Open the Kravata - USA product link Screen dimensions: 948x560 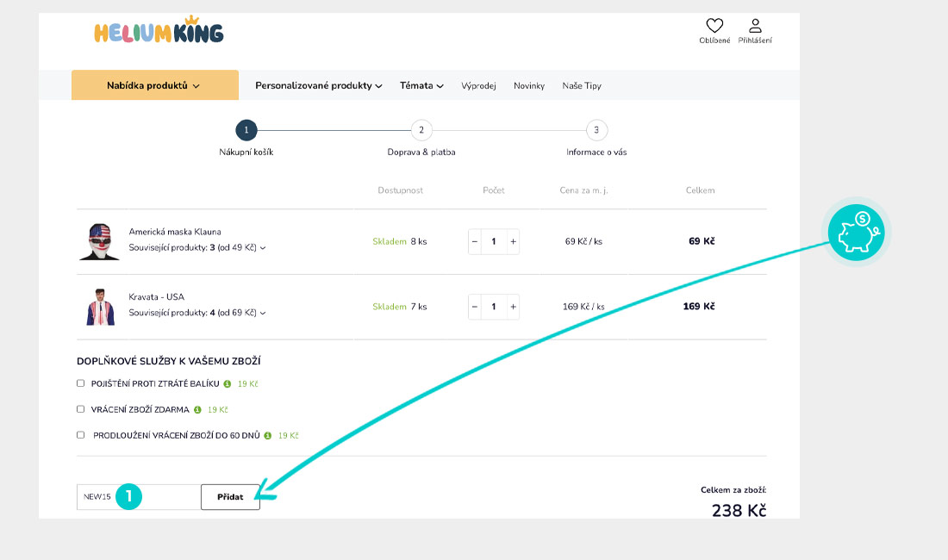tap(156, 297)
